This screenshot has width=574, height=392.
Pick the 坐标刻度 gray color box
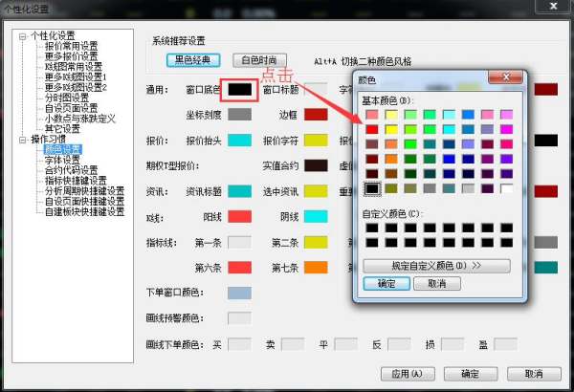click(x=240, y=115)
